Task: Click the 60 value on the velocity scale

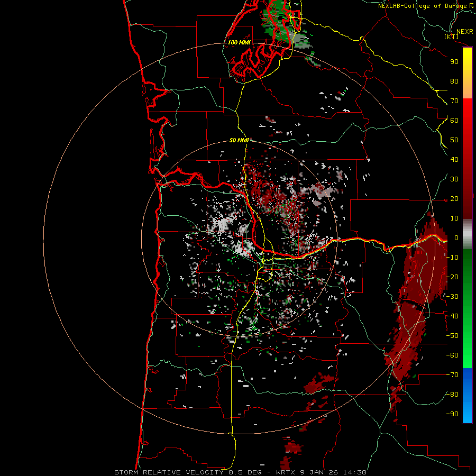Action: (x=454, y=121)
